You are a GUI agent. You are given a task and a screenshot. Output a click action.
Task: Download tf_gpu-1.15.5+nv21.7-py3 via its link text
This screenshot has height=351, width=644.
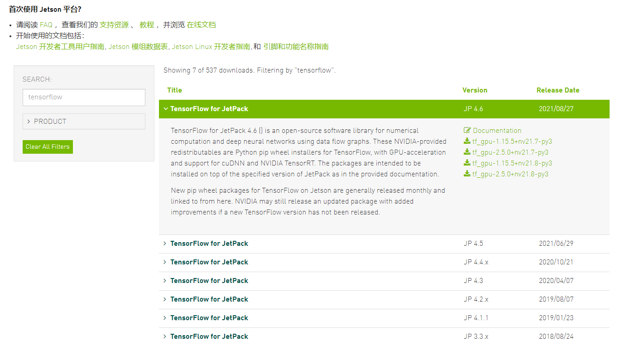pyautogui.click(x=512, y=141)
